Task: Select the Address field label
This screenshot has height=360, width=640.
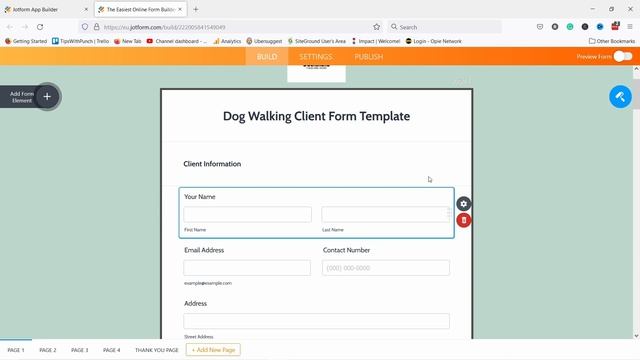Action: [x=196, y=303]
